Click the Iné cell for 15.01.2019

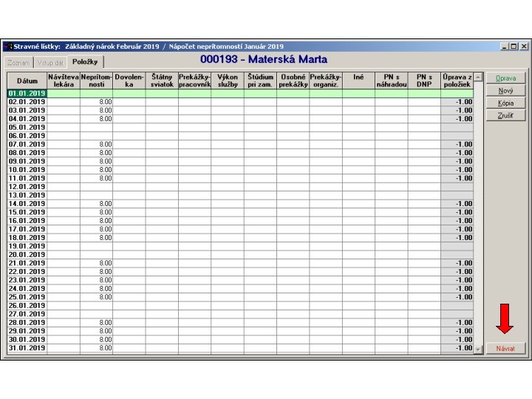point(358,212)
